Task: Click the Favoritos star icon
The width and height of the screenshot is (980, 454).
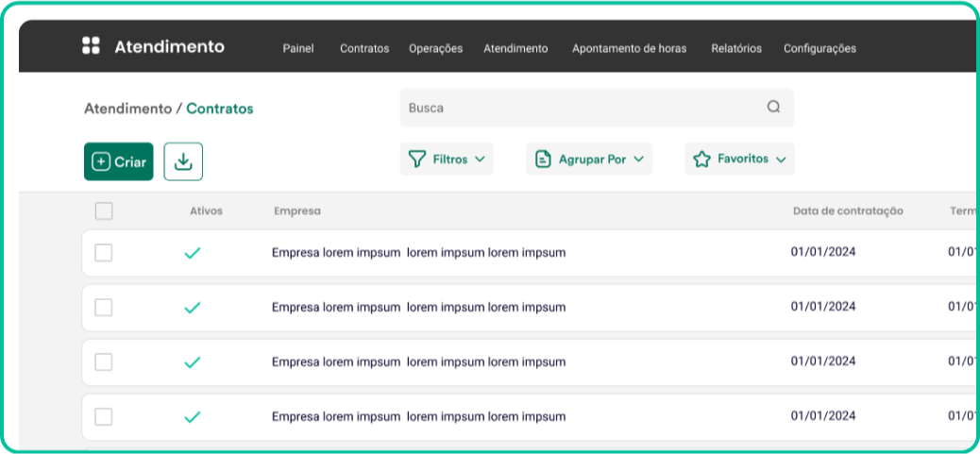Action: coord(701,160)
